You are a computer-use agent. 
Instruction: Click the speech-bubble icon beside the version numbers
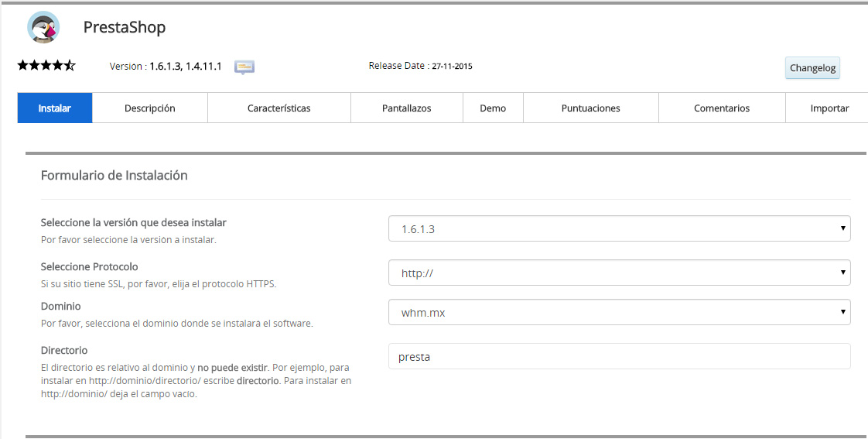point(244,67)
